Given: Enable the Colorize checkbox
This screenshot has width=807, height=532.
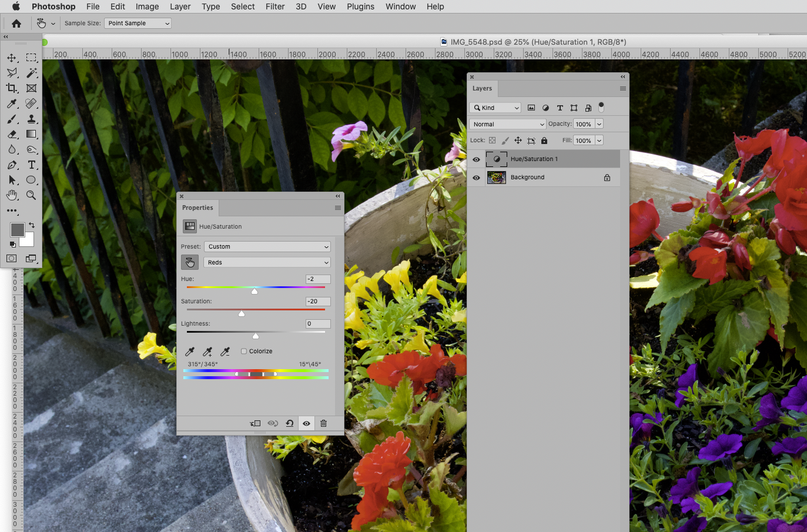Looking at the screenshot, I should pos(243,351).
